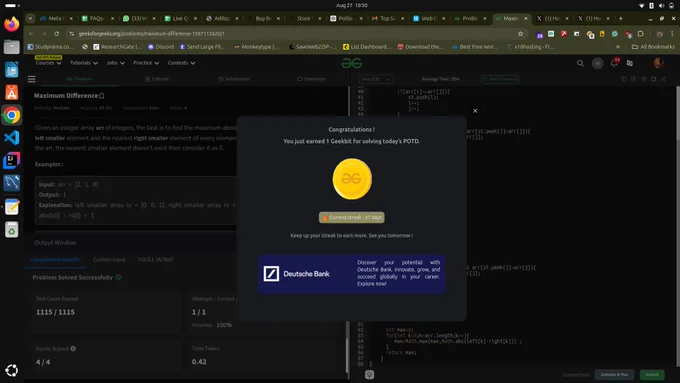Open Visual Studio Code from the dock
The image size is (680, 383).
click(x=12, y=138)
